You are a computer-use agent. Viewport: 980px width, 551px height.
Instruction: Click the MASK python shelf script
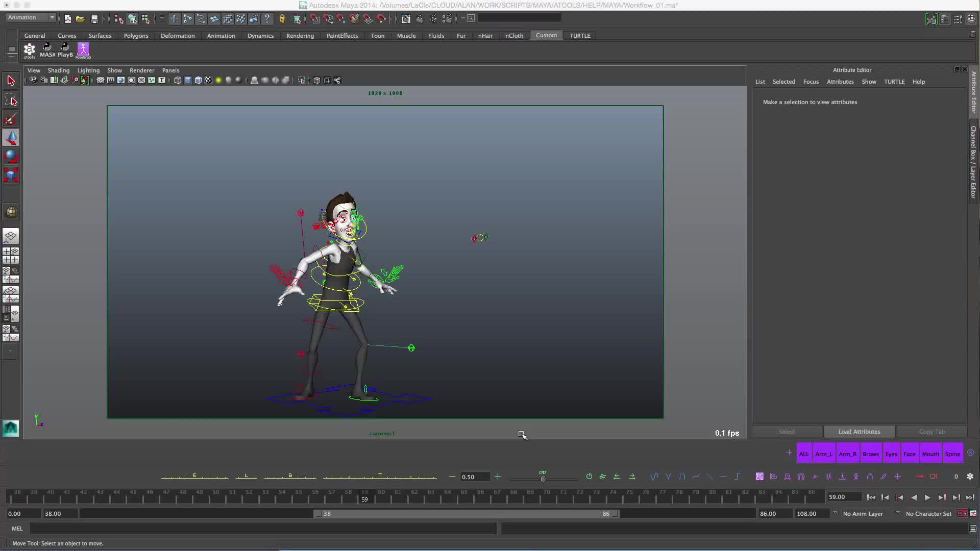47,50
